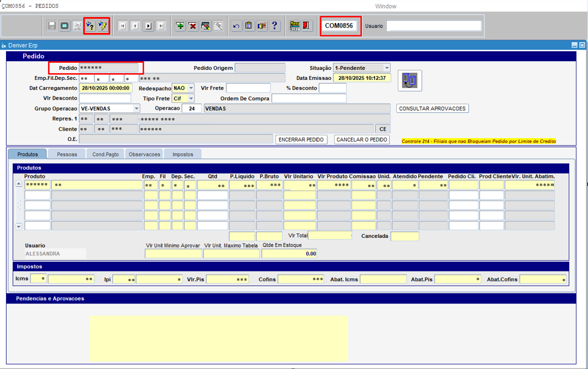Viewport: 588px width, 369px height.
Task: Click the document copy icon beside Data Emissao
Action: pyautogui.click(x=409, y=80)
